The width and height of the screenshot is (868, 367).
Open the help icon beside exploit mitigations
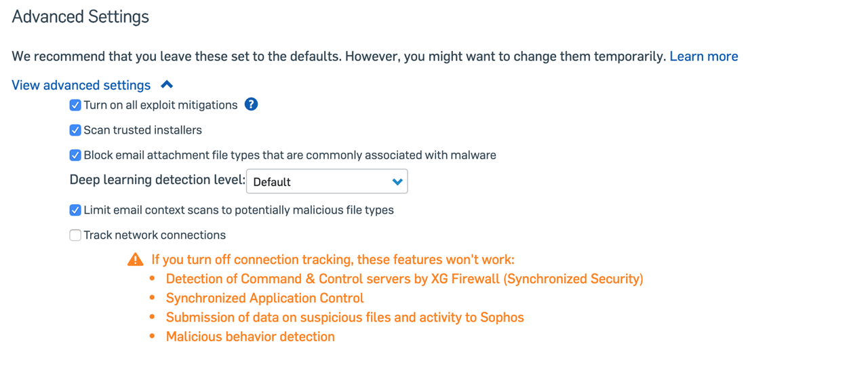tap(251, 104)
